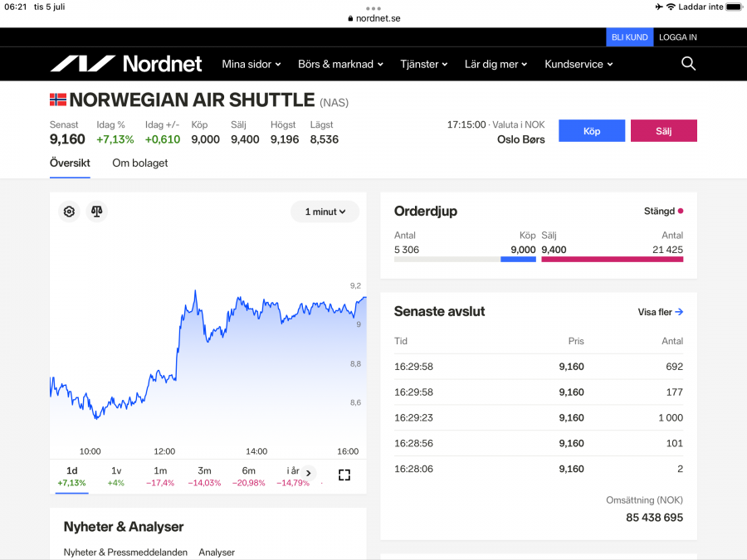
Task: Select the 1m time period
Action: 160,476
